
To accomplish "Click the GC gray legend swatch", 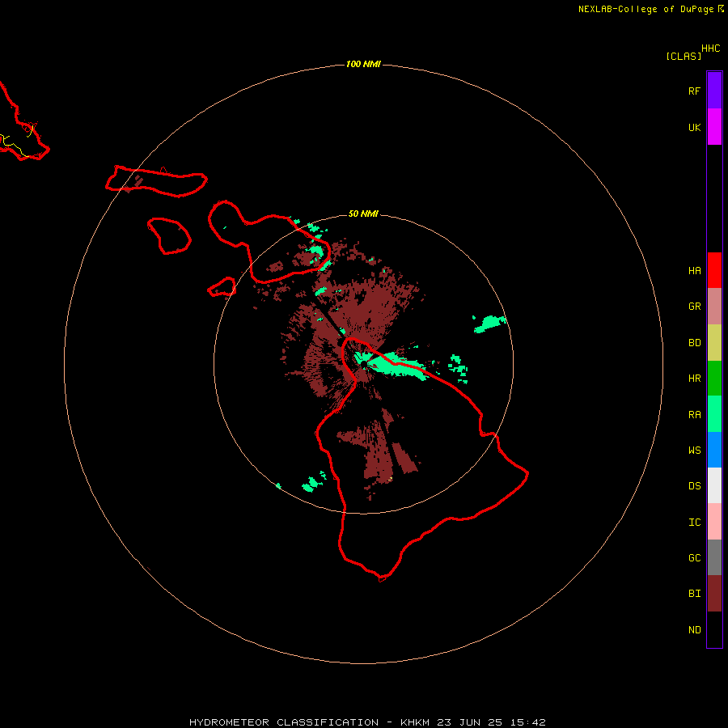I will tap(714, 557).
